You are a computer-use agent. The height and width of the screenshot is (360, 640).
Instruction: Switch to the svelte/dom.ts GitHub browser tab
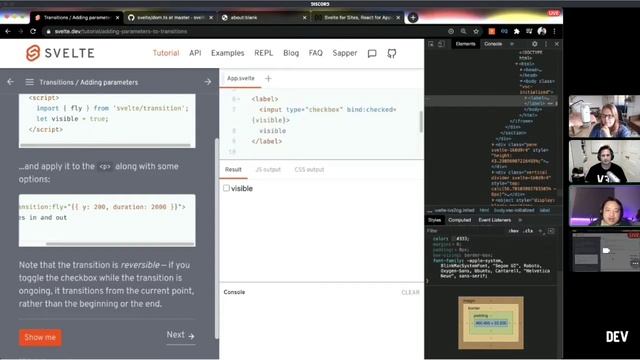click(171, 18)
